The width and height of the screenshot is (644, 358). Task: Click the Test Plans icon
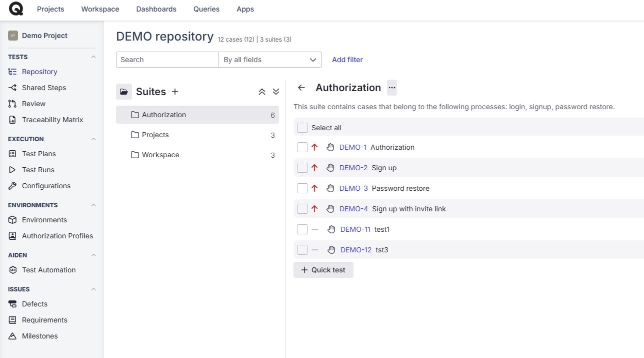pos(12,154)
